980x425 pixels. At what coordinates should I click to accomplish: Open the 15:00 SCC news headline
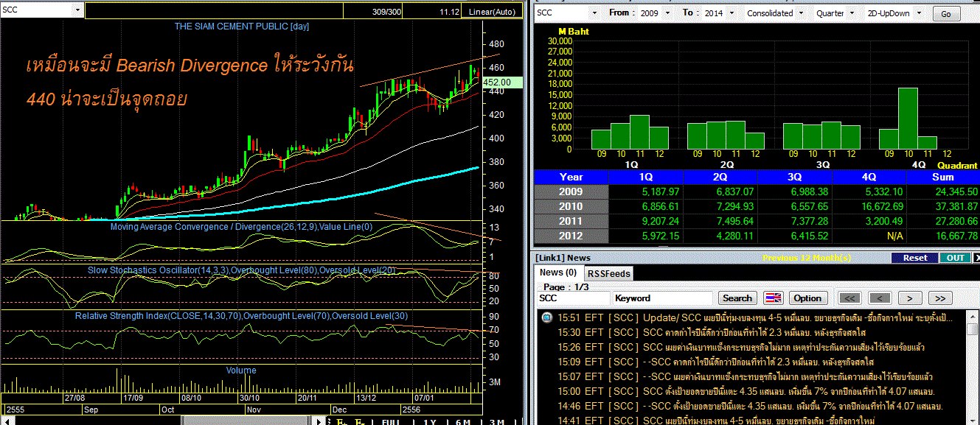pos(746,391)
